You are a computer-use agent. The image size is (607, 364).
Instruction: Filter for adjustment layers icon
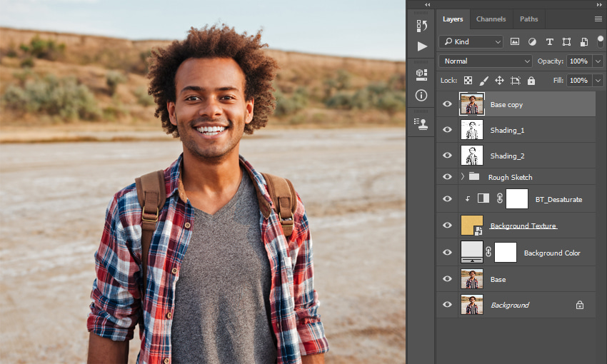coord(532,42)
